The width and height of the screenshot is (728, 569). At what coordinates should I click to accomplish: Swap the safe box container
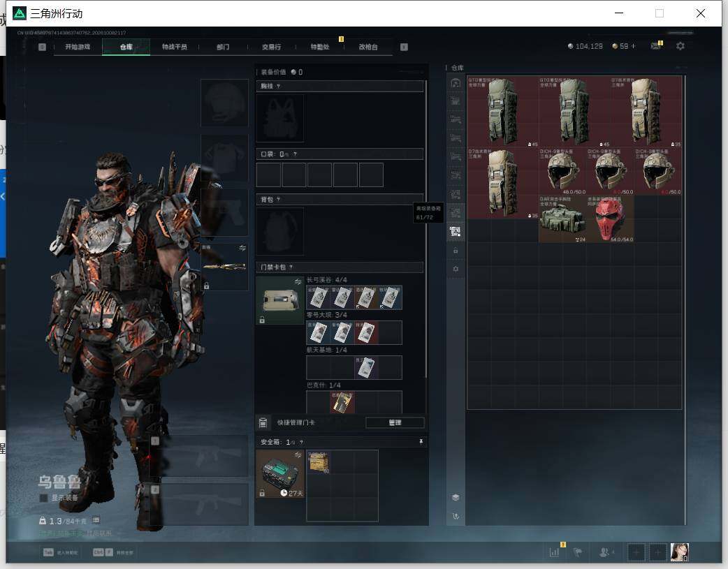pyautogui.click(x=298, y=455)
